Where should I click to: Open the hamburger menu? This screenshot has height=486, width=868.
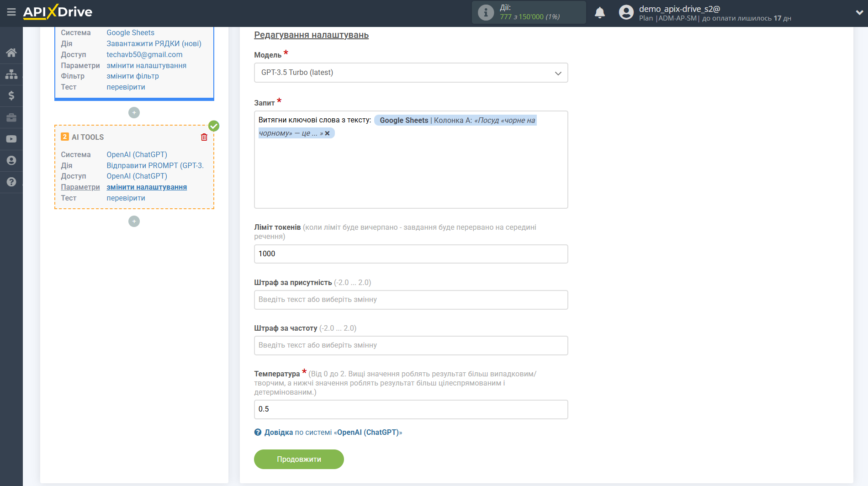(x=11, y=12)
